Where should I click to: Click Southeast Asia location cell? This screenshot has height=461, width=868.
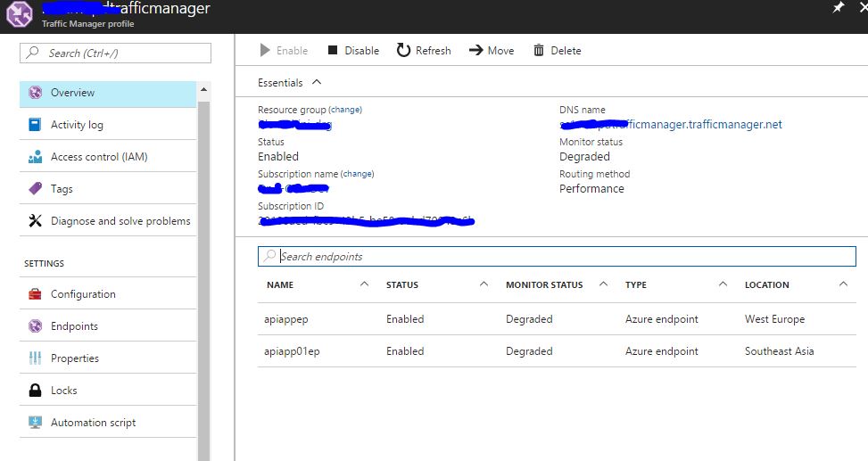(779, 351)
